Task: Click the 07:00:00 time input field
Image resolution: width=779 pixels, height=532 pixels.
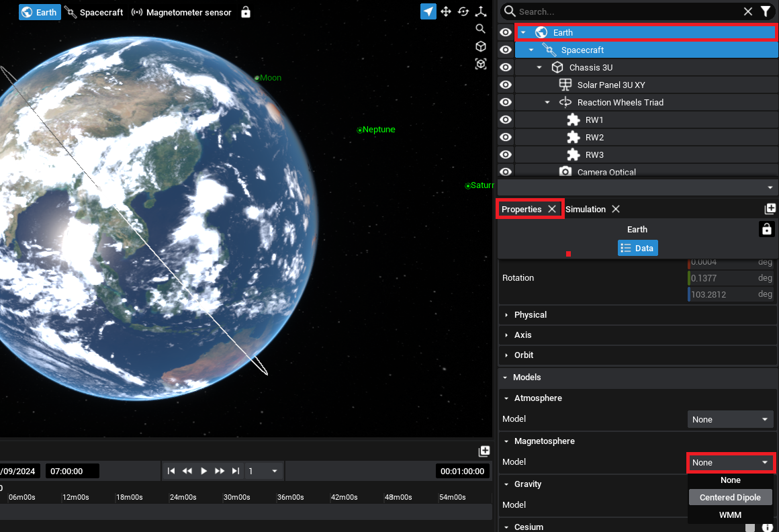Action: tap(72, 471)
